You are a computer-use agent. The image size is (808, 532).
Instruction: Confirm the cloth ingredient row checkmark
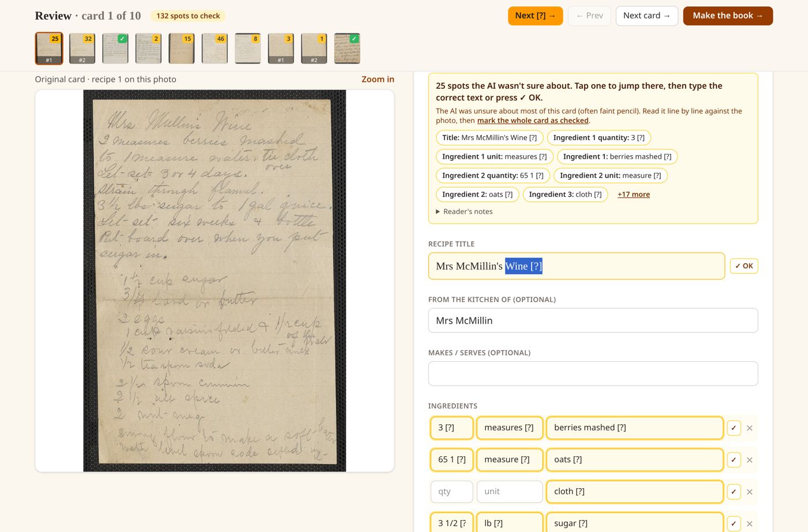click(734, 492)
